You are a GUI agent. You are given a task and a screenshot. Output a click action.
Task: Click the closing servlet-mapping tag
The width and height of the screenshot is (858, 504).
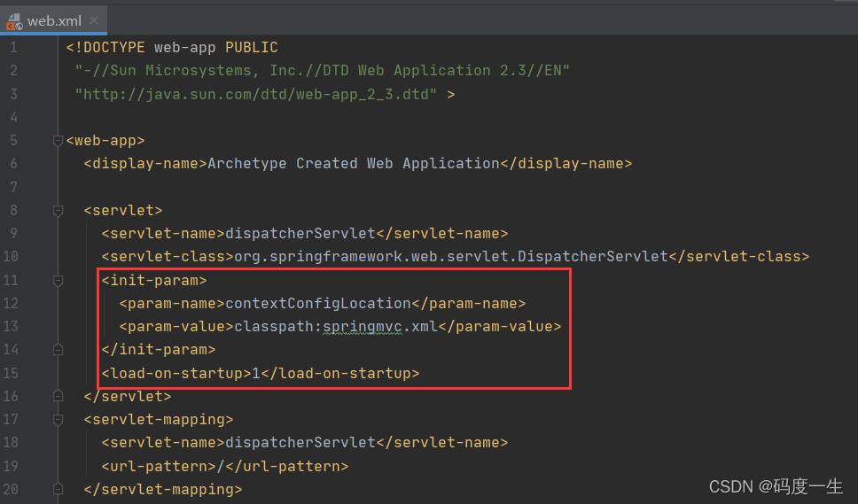click(163, 489)
